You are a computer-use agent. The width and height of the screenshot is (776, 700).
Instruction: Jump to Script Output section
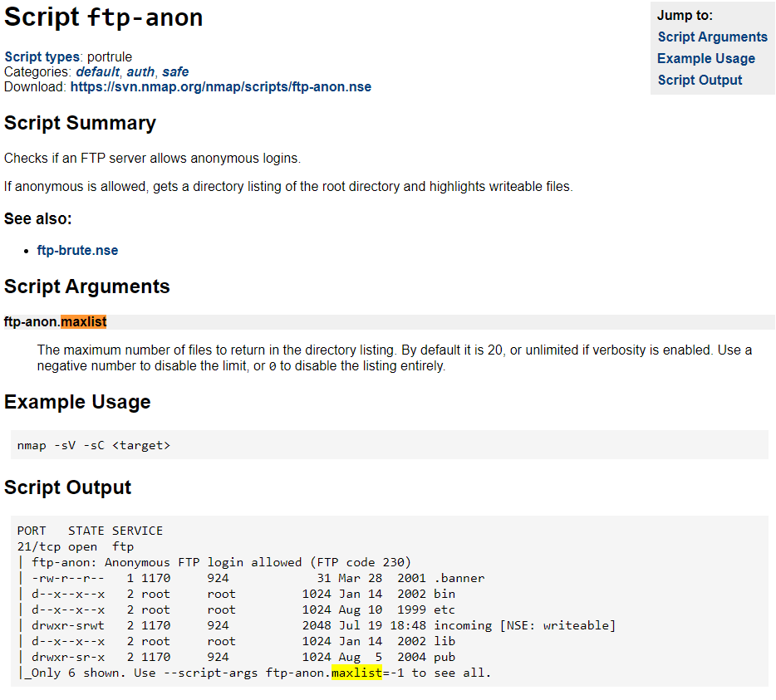tap(700, 81)
